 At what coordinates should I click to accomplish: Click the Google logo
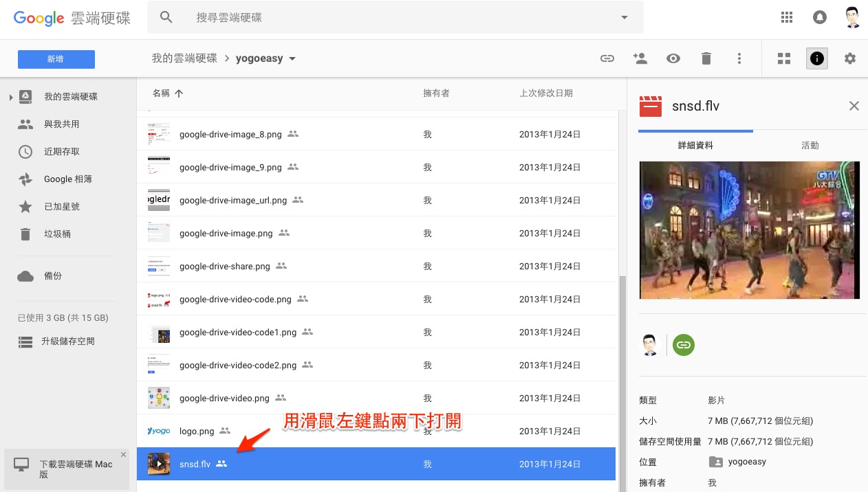39,18
